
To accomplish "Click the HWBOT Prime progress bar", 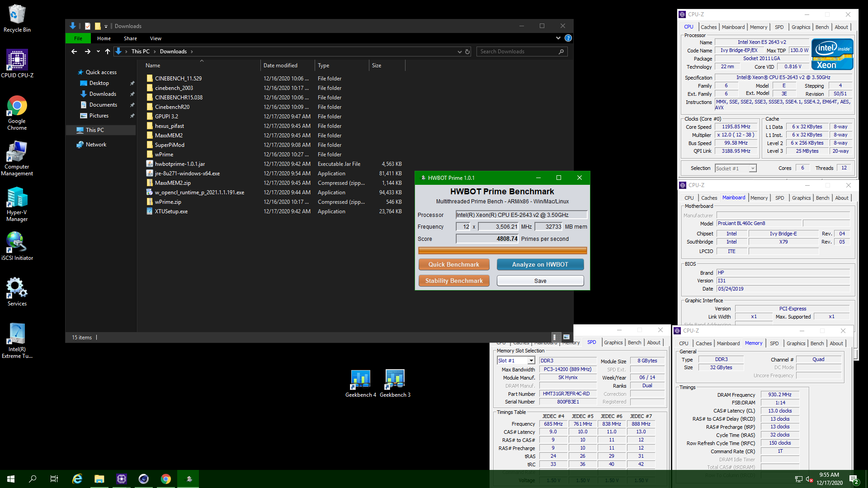I will pyautogui.click(x=502, y=251).
